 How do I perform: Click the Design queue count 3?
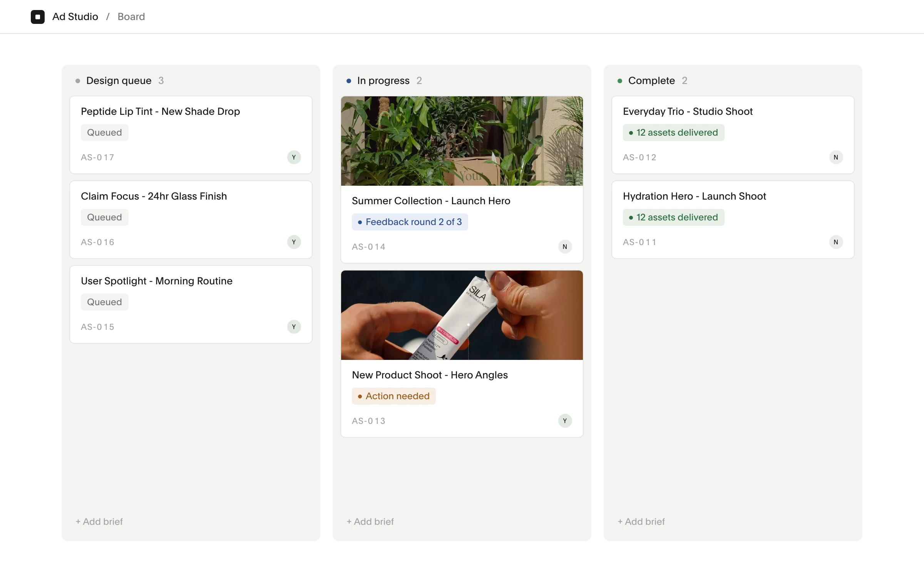[x=161, y=81]
